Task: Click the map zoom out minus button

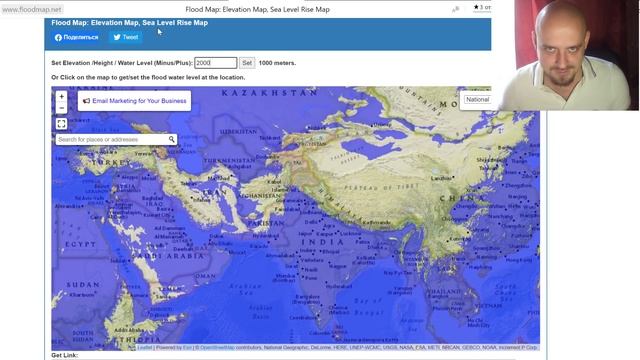Action: tap(61, 108)
